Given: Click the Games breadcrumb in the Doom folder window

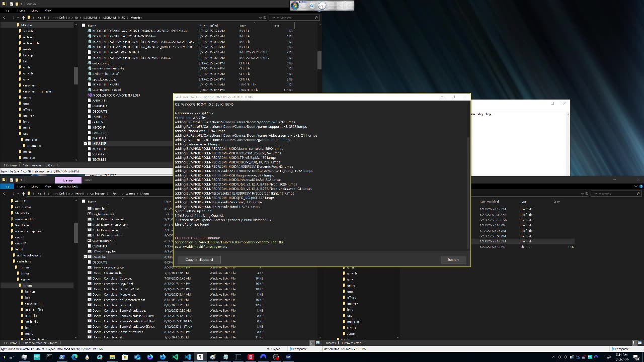Looking at the screenshot, I should (x=130, y=193).
